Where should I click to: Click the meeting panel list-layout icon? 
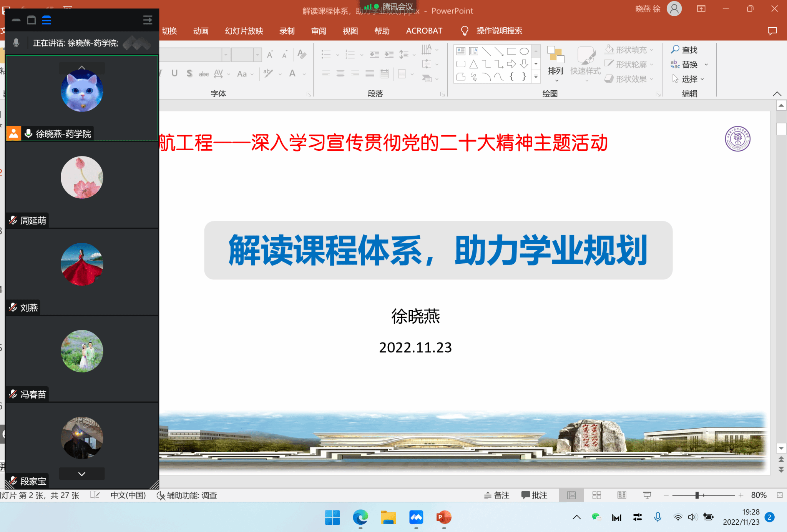(x=46, y=20)
